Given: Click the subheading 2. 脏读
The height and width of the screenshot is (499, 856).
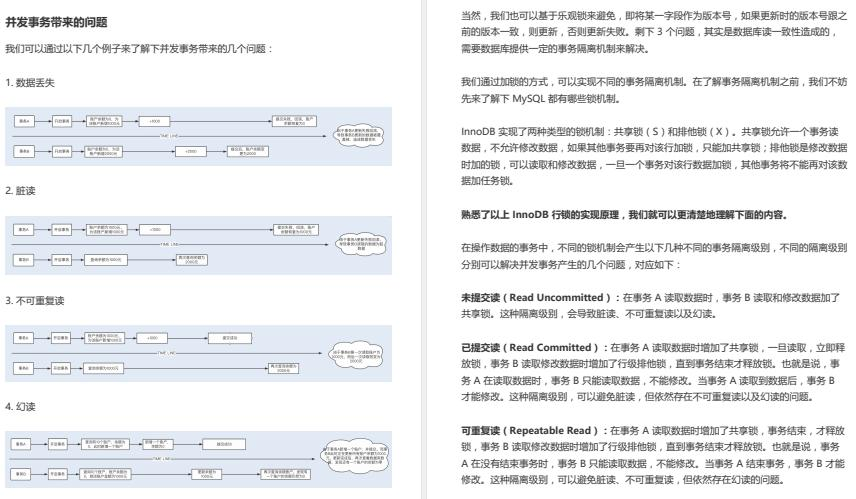Looking at the screenshot, I should pyautogui.click(x=20, y=191).
